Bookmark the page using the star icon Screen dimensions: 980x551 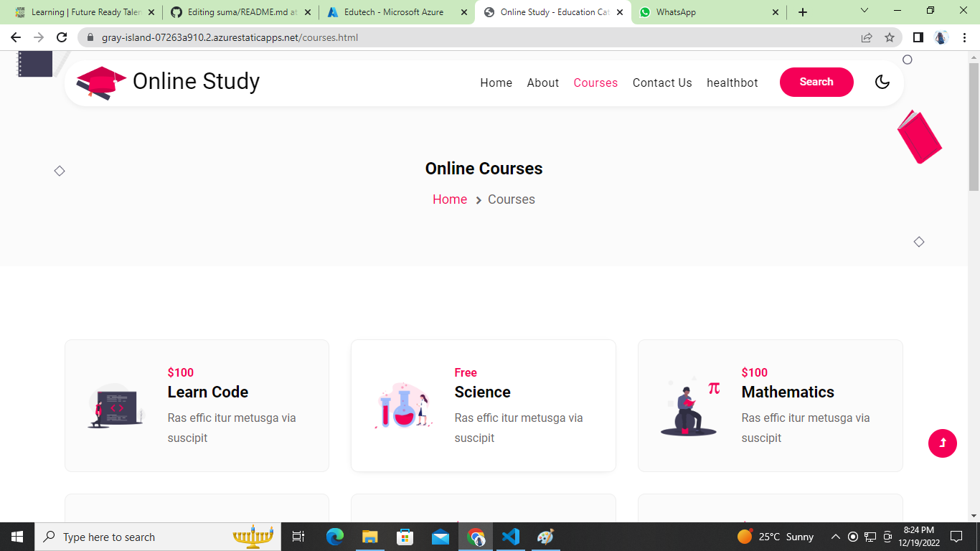889,37
